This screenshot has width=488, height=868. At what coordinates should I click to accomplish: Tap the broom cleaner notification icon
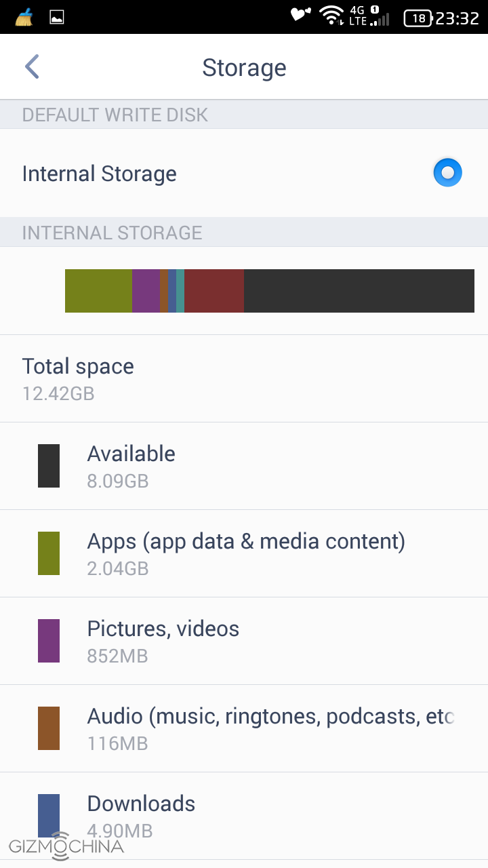coord(24,17)
